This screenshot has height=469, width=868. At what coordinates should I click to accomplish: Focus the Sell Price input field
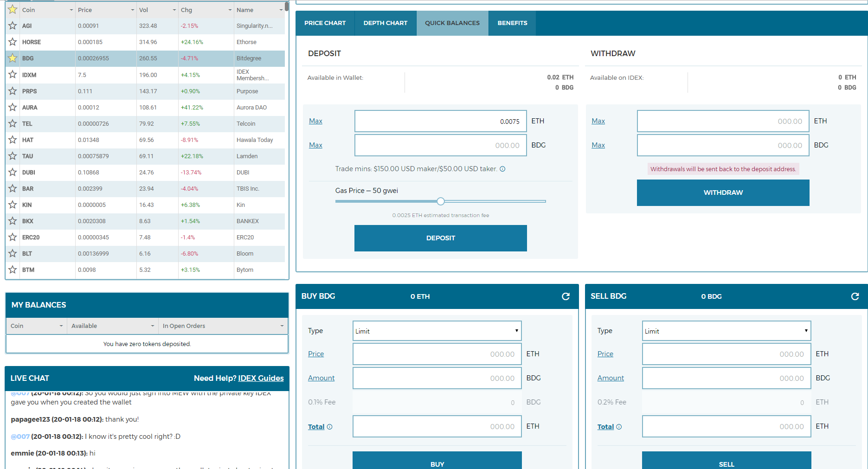tap(727, 354)
